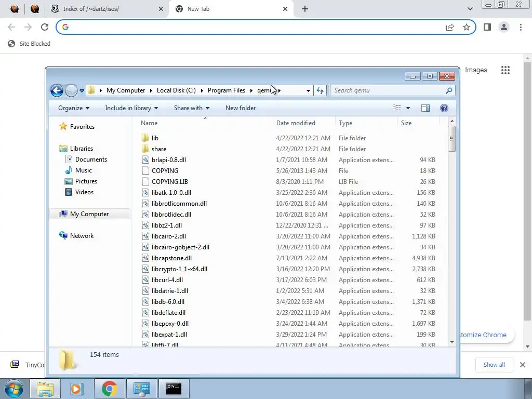
Task: Select Network in navigation pane
Action: [82, 235]
